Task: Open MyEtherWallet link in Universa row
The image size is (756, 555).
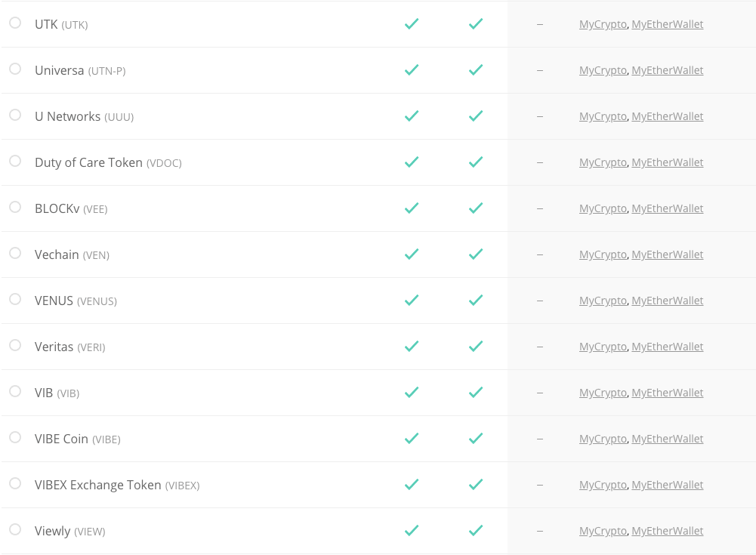Action: [668, 70]
